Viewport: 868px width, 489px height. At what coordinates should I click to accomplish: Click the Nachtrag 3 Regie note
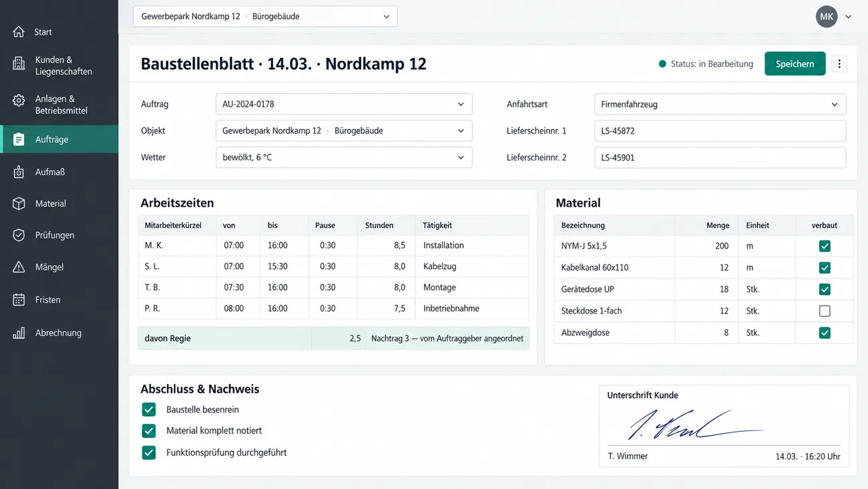click(x=447, y=339)
